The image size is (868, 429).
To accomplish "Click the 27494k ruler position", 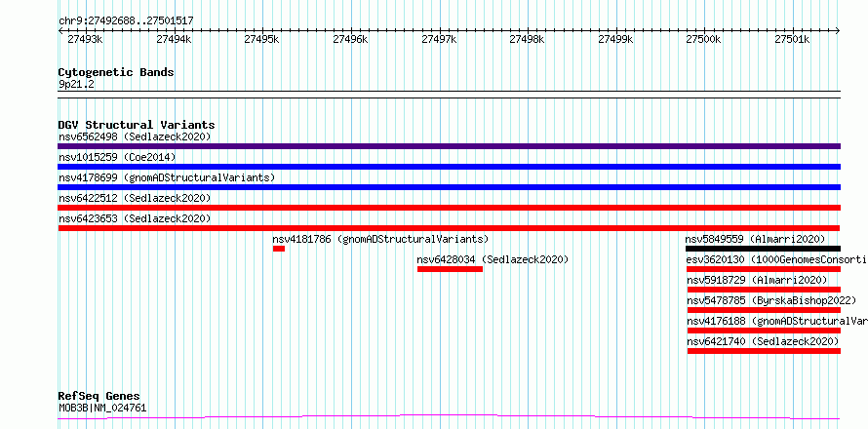I will point(175,39).
